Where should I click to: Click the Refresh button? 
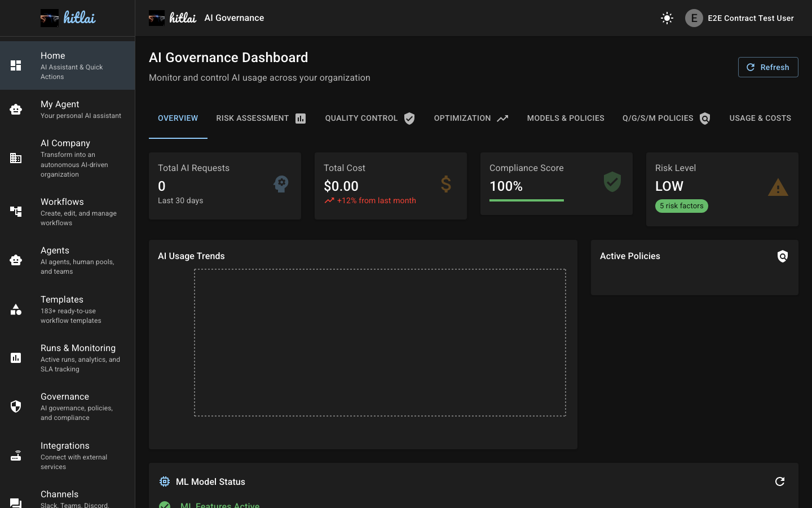click(768, 67)
